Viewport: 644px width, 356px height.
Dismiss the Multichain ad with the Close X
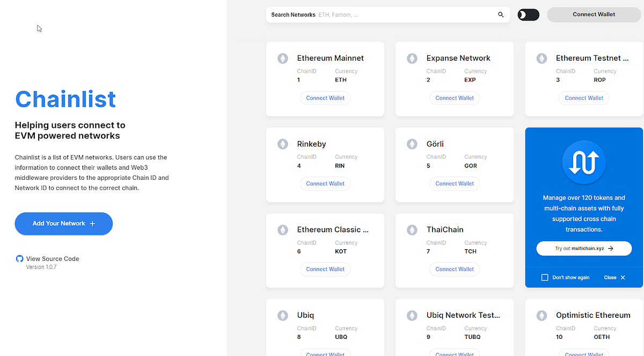click(614, 277)
